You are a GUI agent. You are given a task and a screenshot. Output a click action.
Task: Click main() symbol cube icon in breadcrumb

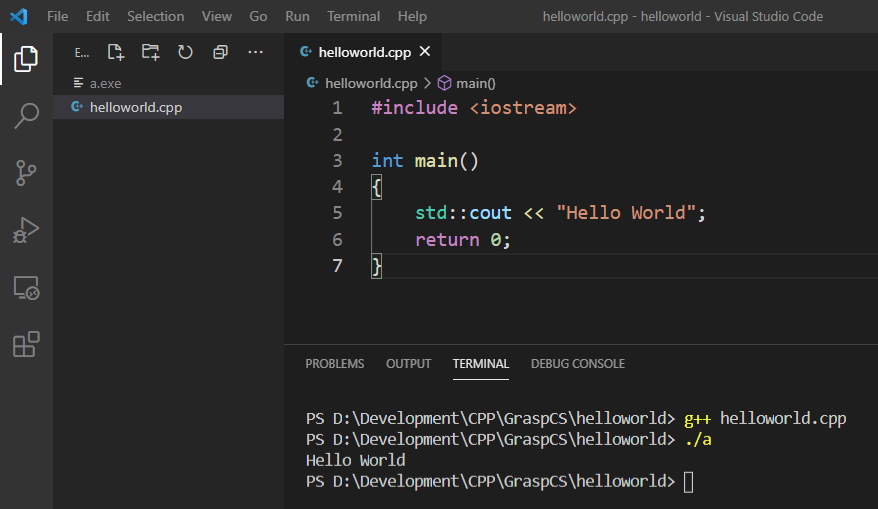click(x=444, y=83)
